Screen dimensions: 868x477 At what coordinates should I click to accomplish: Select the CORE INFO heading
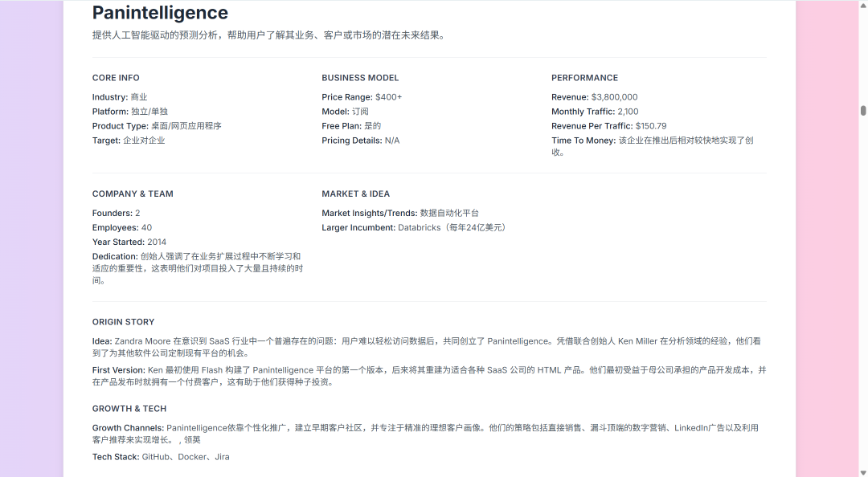pos(116,78)
